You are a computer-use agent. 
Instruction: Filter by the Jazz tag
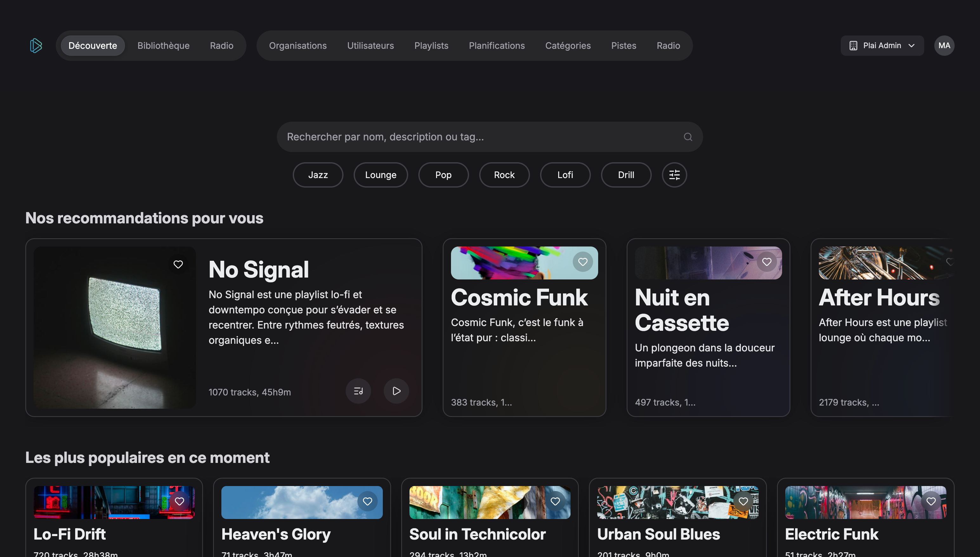pyautogui.click(x=318, y=175)
